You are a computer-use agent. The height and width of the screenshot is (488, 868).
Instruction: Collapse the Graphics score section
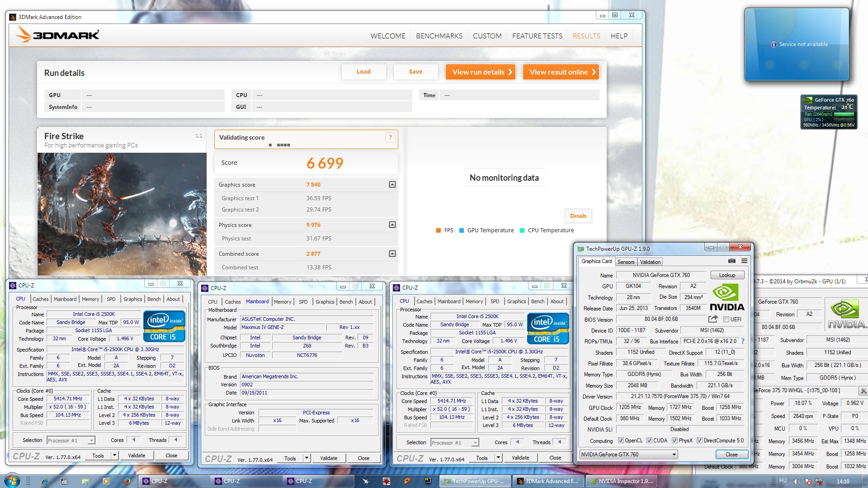click(x=392, y=184)
